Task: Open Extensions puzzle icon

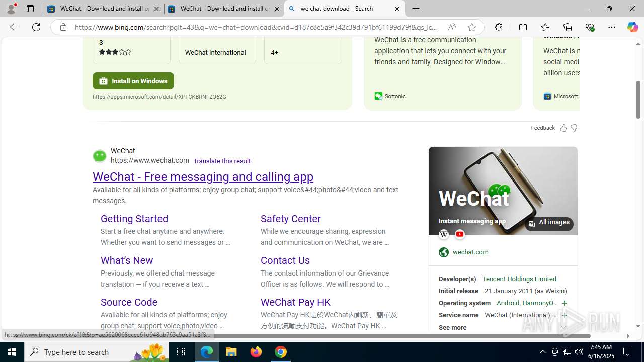Action: (499, 27)
